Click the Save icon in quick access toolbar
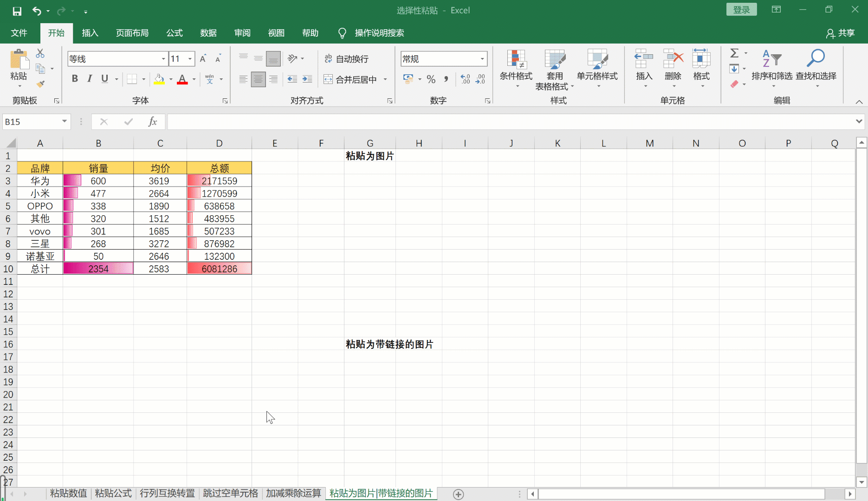The width and height of the screenshot is (868, 501). pos(17,11)
